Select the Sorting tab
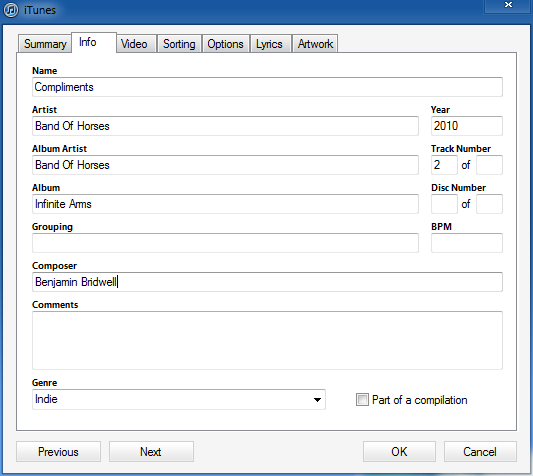This screenshot has height=476, width=533. point(179,44)
